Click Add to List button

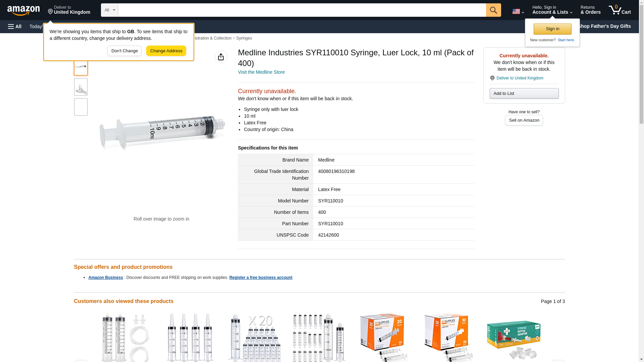(x=524, y=93)
